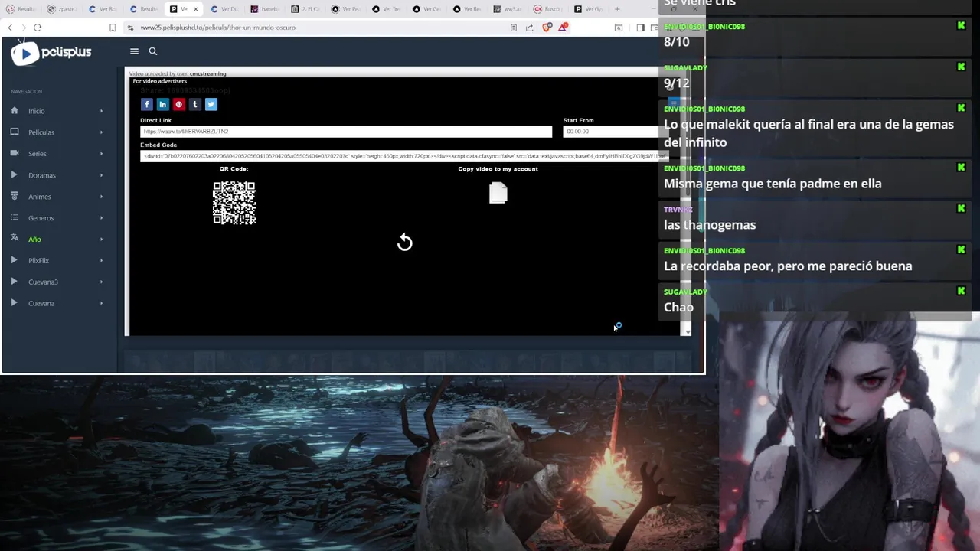
Task: Reload the page with the refresh icon
Action: 38,28
